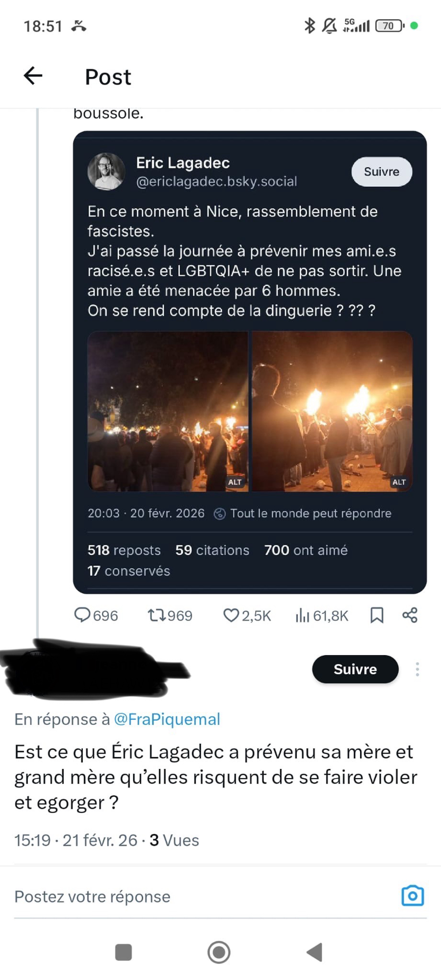Like the post with heart icon

231,615
